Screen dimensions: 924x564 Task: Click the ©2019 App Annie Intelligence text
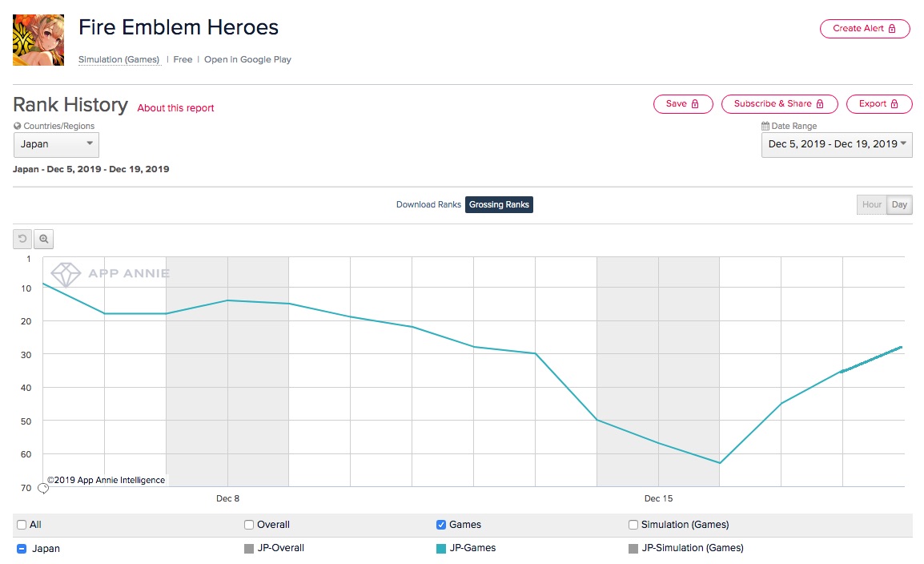106,481
